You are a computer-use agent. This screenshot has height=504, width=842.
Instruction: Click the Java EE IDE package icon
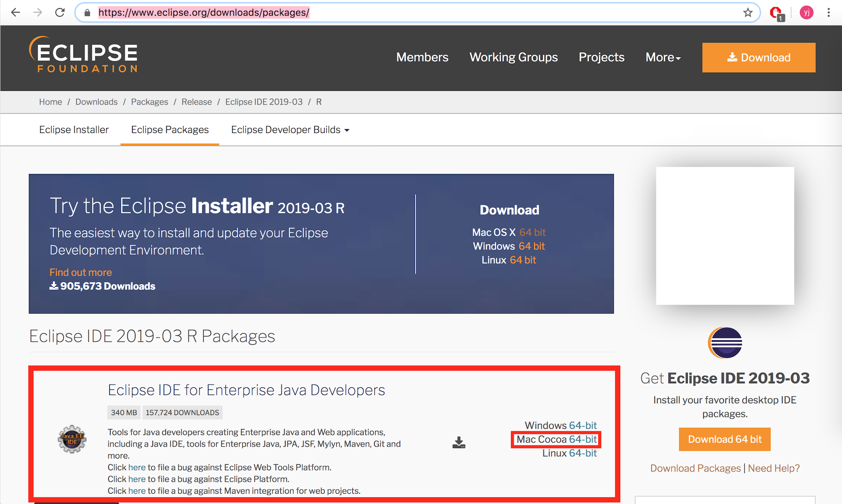point(72,439)
